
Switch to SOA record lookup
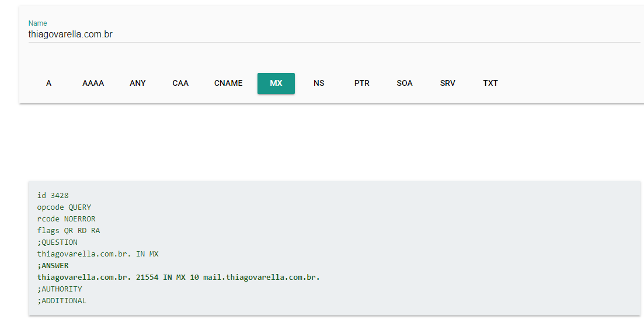point(405,84)
